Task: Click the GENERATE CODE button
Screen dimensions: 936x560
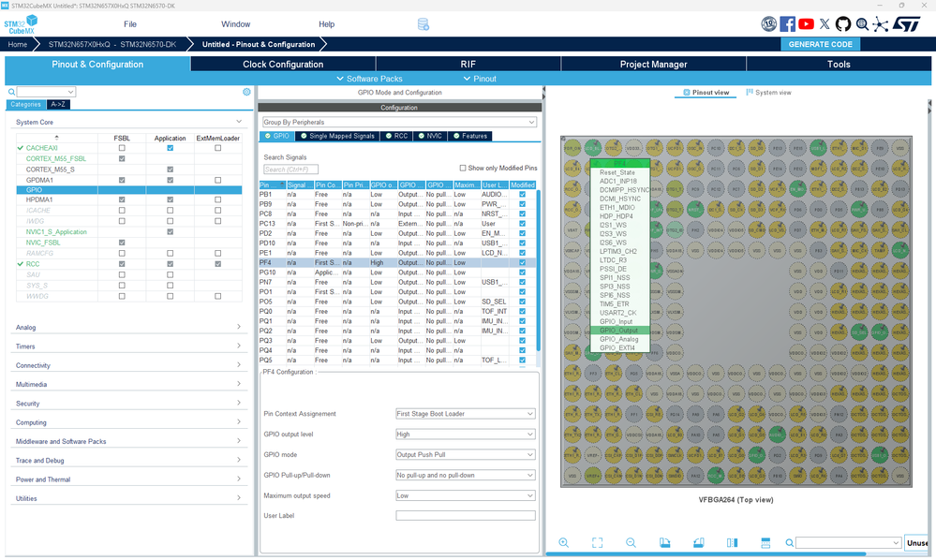Action: click(x=820, y=44)
